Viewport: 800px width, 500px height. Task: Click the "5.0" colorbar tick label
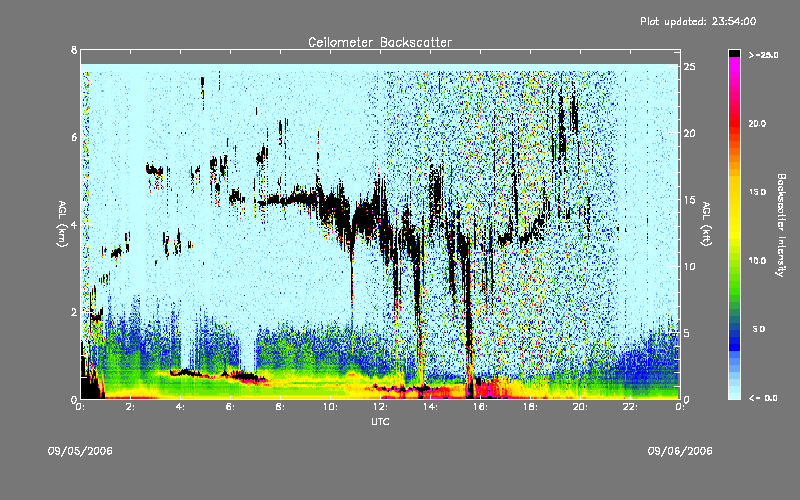point(759,329)
